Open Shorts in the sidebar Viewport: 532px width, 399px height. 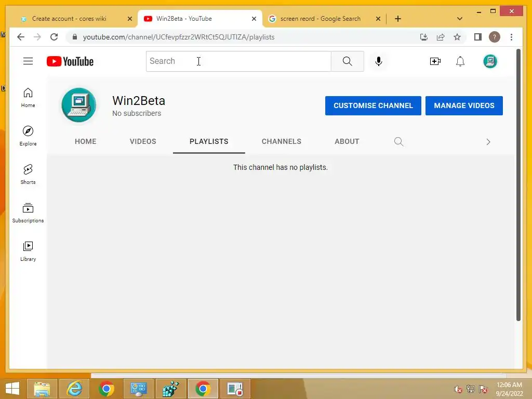tap(28, 175)
